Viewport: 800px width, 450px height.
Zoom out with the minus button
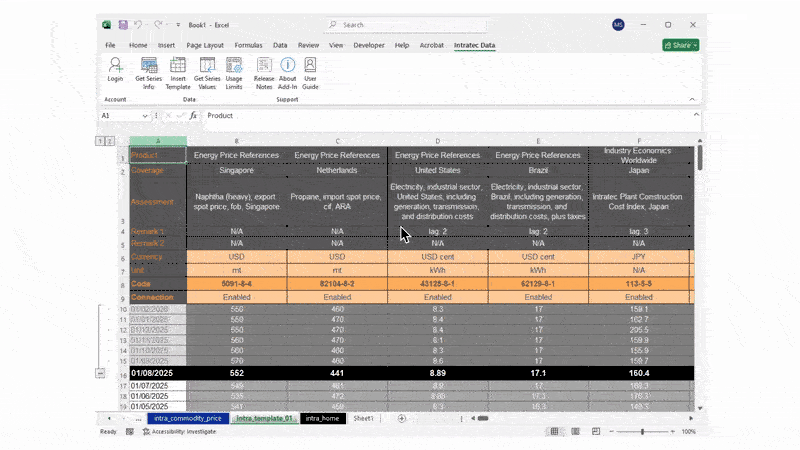[611, 432]
